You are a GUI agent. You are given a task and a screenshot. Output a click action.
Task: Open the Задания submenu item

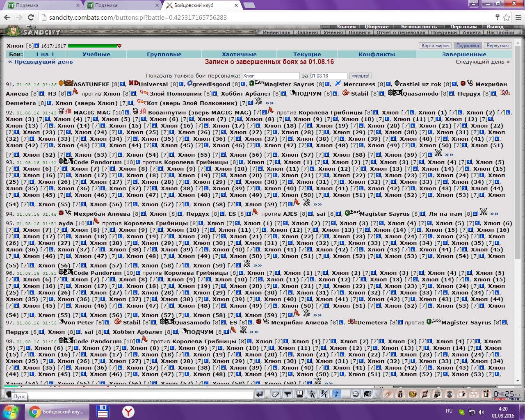[307, 32]
